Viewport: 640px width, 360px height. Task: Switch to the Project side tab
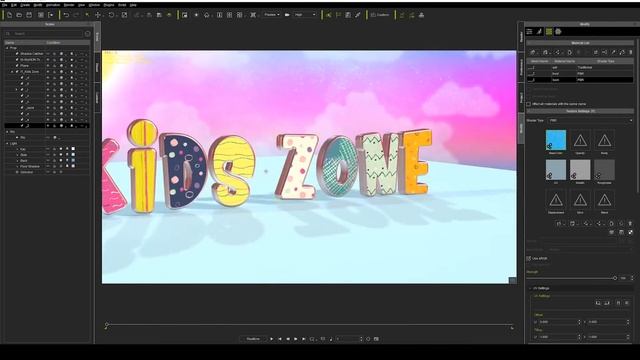point(521,97)
